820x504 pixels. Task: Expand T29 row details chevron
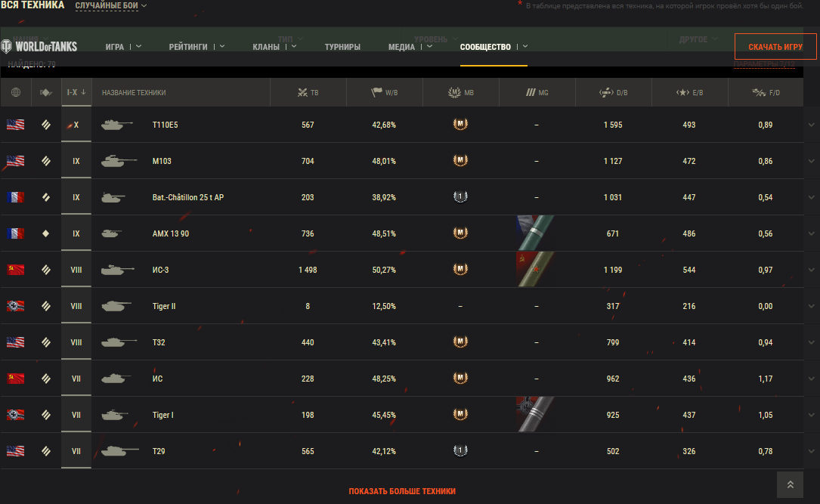[x=811, y=451]
